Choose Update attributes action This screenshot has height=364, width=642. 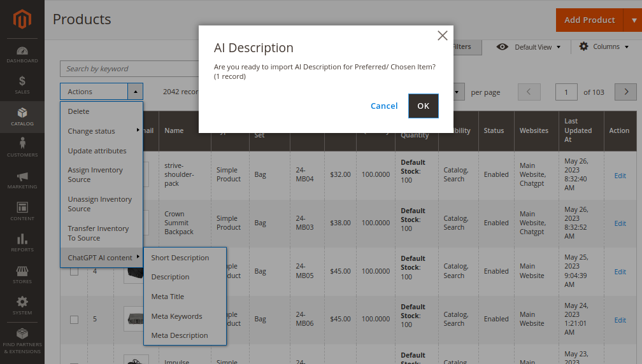point(101,151)
